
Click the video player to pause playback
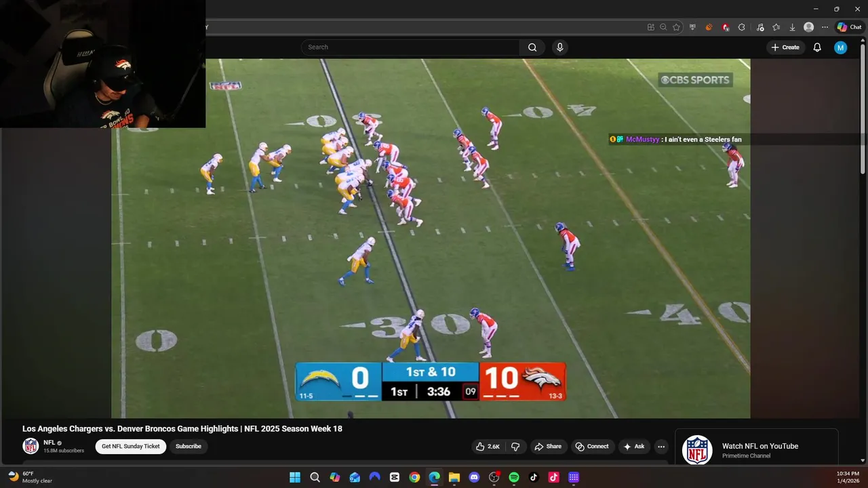click(431, 237)
